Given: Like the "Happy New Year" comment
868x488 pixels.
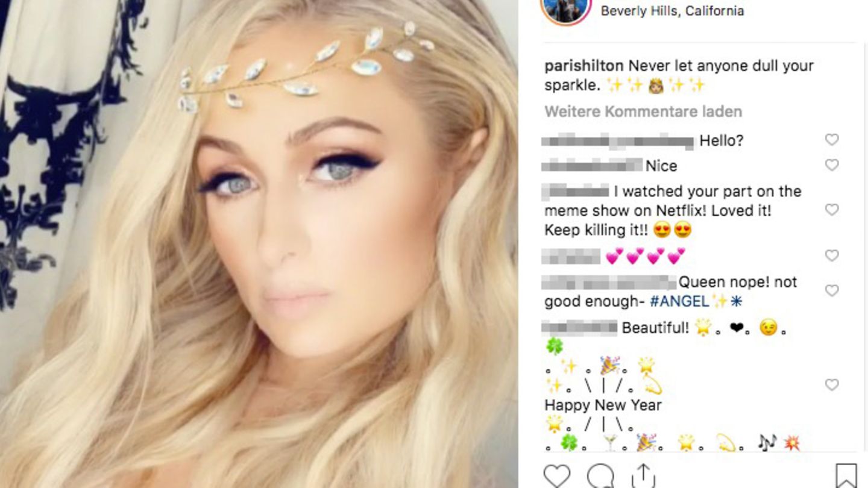Looking at the screenshot, I should pos(832,384).
